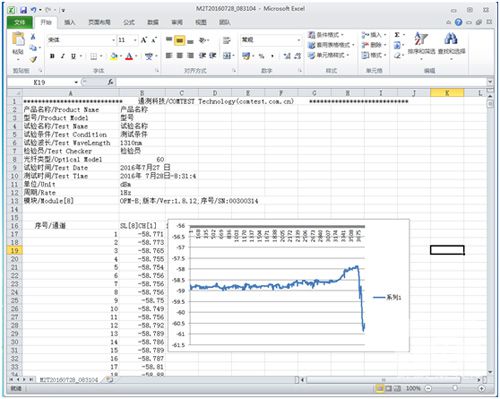The height and width of the screenshot is (399, 500).
Task: Toggle Italic formatting
Action: (62, 56)
